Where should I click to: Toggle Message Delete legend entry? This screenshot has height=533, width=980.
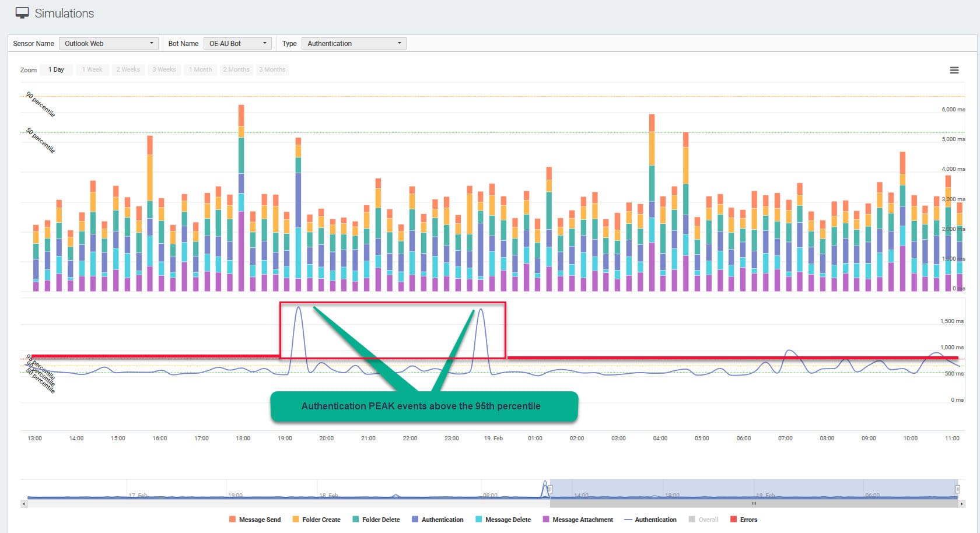point(508,520)
